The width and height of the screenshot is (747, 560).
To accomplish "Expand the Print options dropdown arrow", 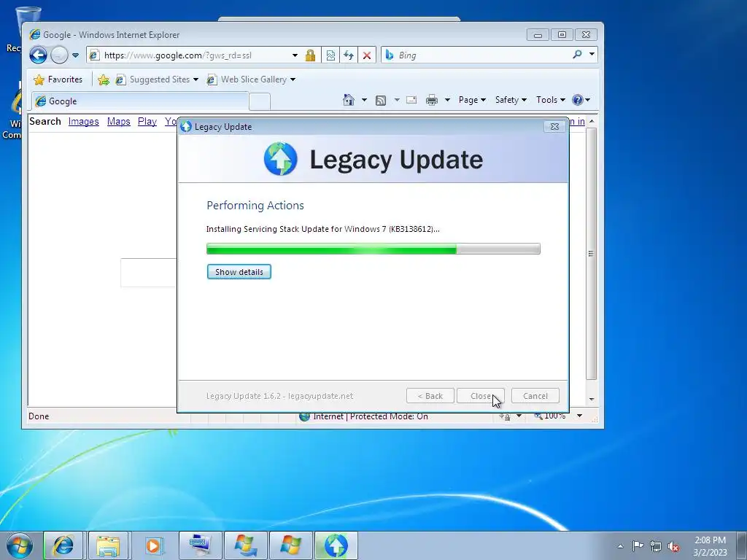I will pyautogui.click(x=447, y=100).
